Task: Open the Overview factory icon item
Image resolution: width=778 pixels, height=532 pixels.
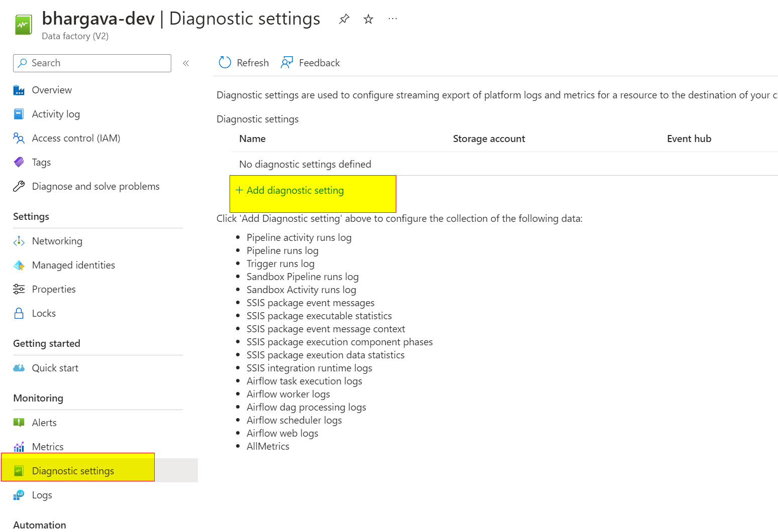Action: click(x=19, y=90)
